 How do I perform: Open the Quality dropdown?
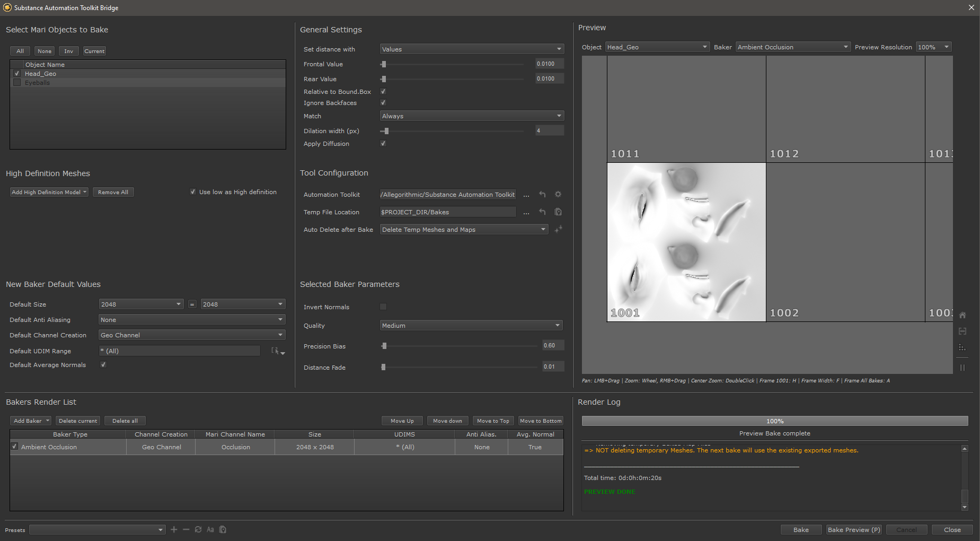point(471,326)
